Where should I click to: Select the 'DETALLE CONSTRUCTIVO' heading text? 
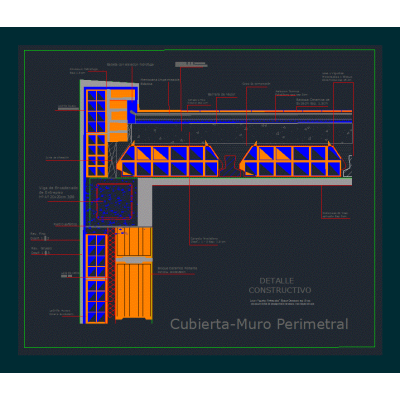280,286
